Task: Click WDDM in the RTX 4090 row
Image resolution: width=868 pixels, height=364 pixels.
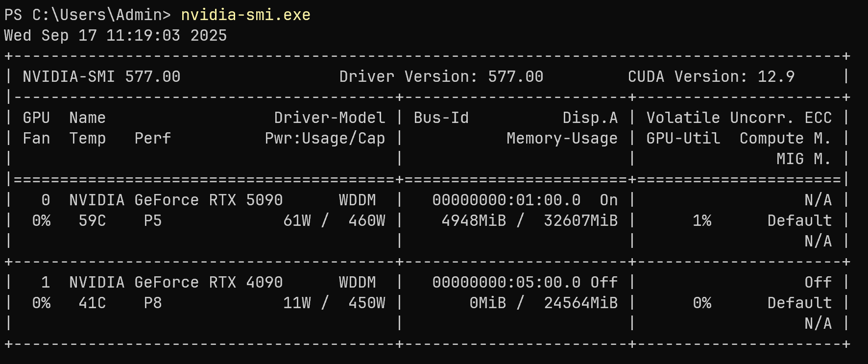Action: [x=358, y=282]
